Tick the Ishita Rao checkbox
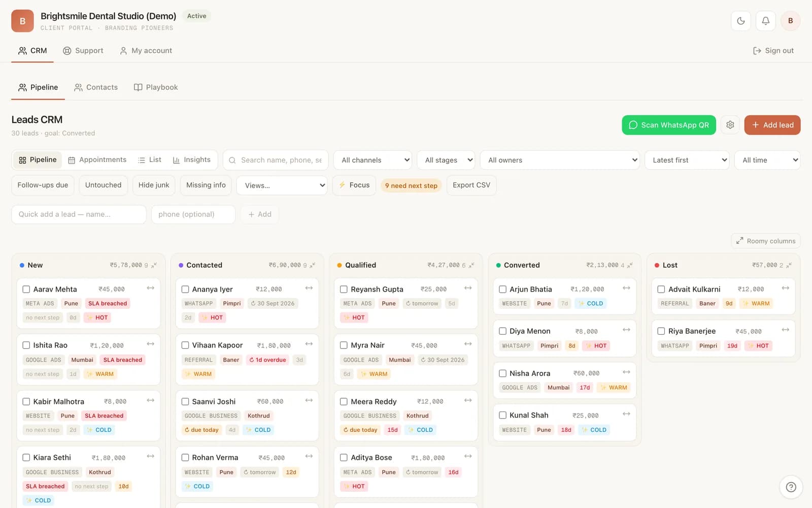 (x=26, y=345)
